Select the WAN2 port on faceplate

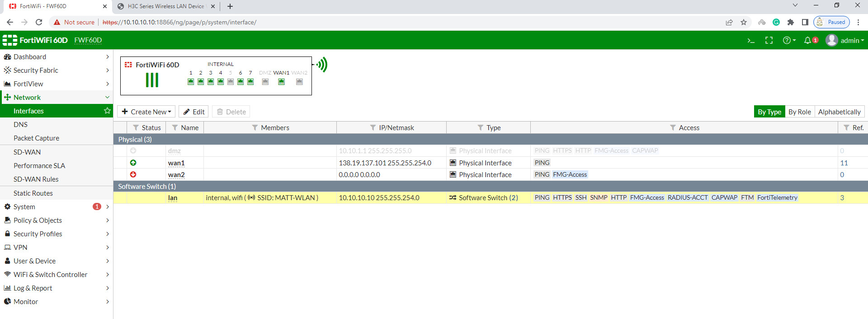pyautogui.click(x=299, y=82)
